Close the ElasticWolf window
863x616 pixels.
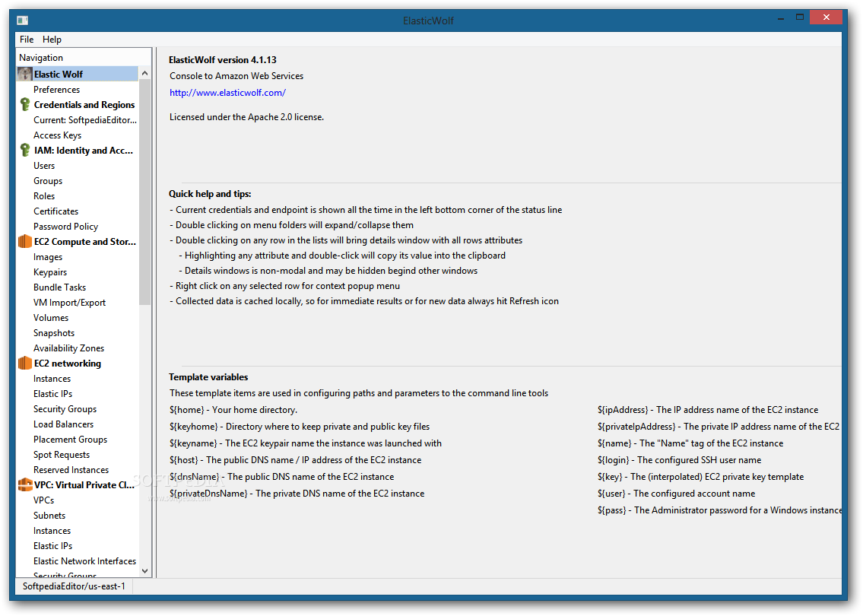[x=827, y=17]
